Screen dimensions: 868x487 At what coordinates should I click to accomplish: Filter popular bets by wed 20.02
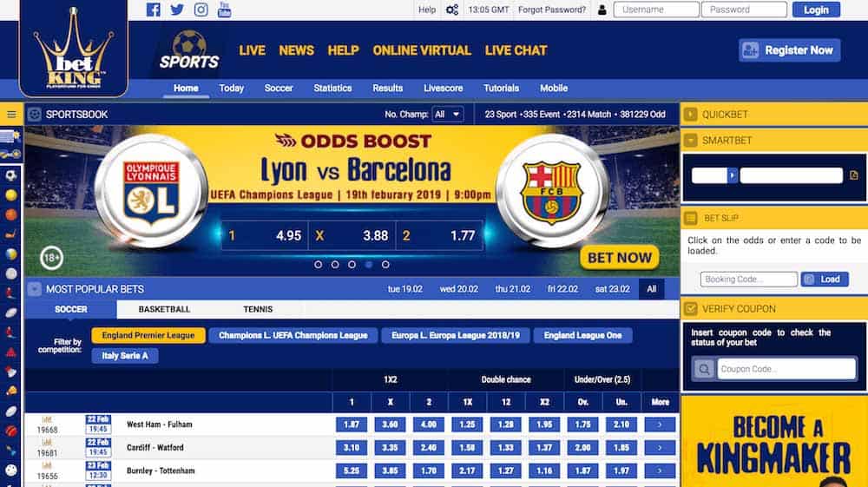pyautogui.click(x=459, y=289)
